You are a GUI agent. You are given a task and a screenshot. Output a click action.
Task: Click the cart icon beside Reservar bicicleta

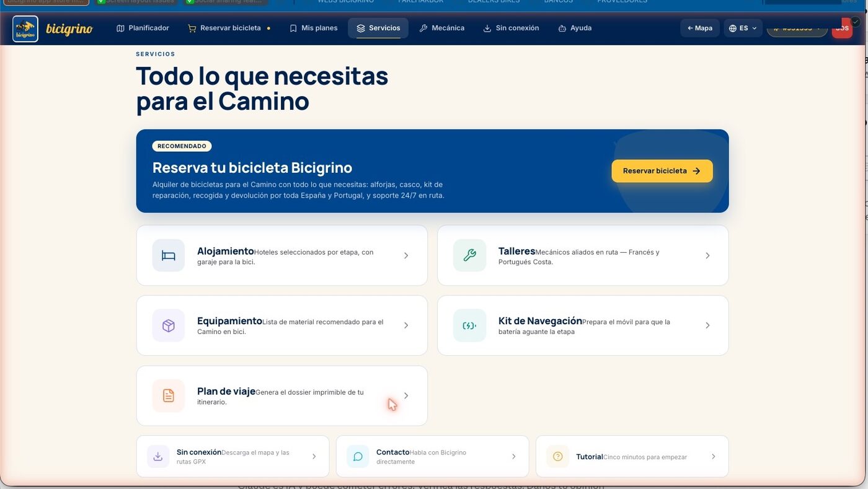point(192,28)
